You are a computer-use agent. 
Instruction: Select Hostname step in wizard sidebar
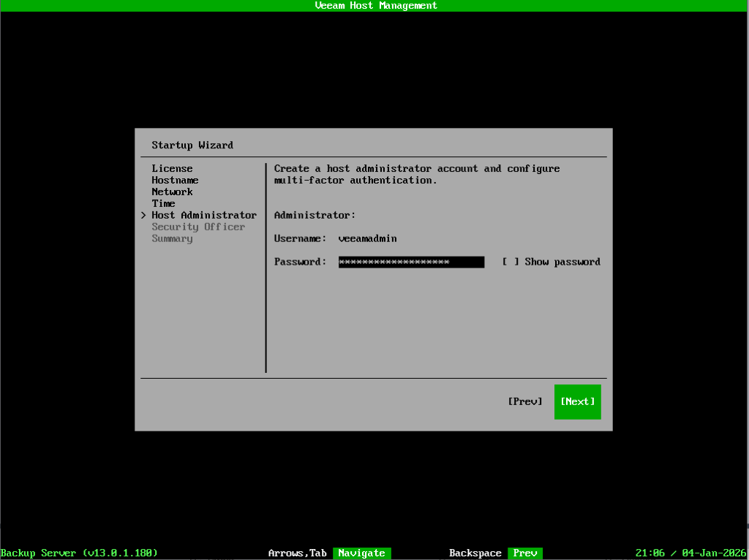175,180
